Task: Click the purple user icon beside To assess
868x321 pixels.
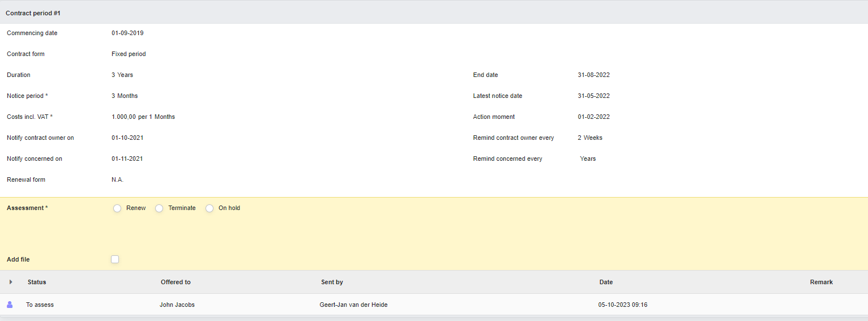Action: point(10,305)
